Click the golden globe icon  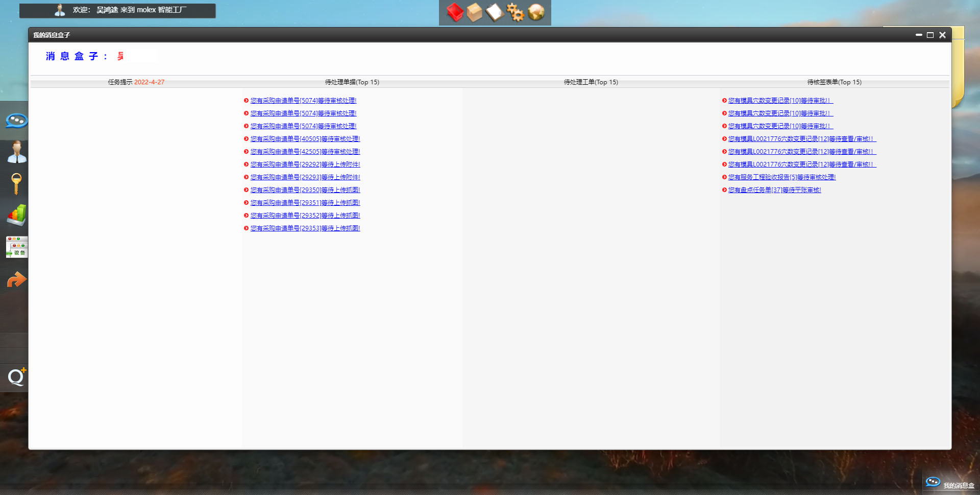(x=536, y=12)
